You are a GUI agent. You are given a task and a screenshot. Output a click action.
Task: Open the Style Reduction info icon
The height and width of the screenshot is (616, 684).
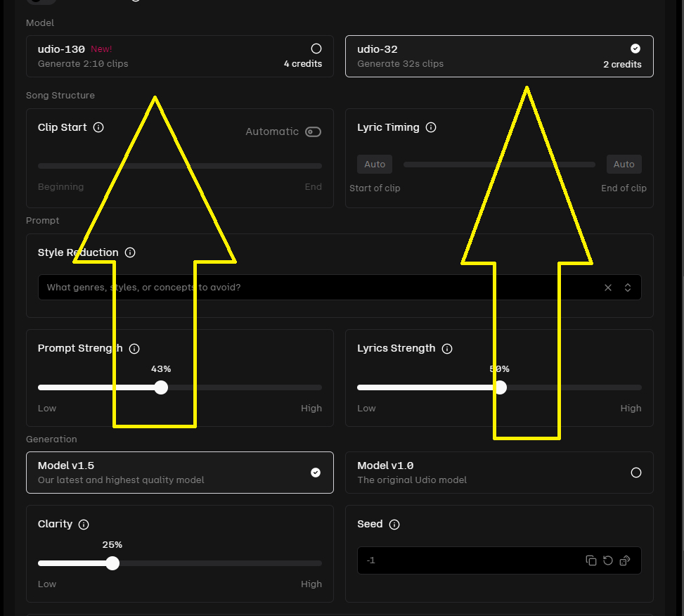[130, 252]
